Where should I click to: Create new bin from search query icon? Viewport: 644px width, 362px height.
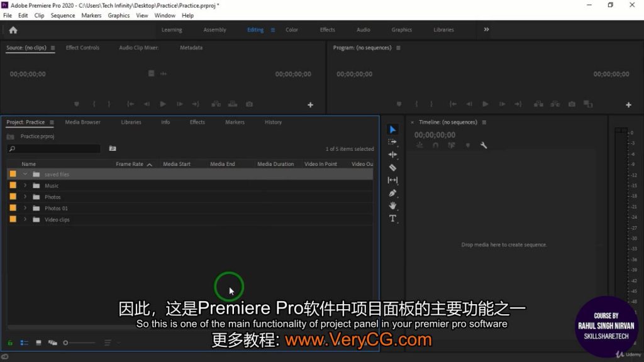pyautogui.click(x=113, y=148)
